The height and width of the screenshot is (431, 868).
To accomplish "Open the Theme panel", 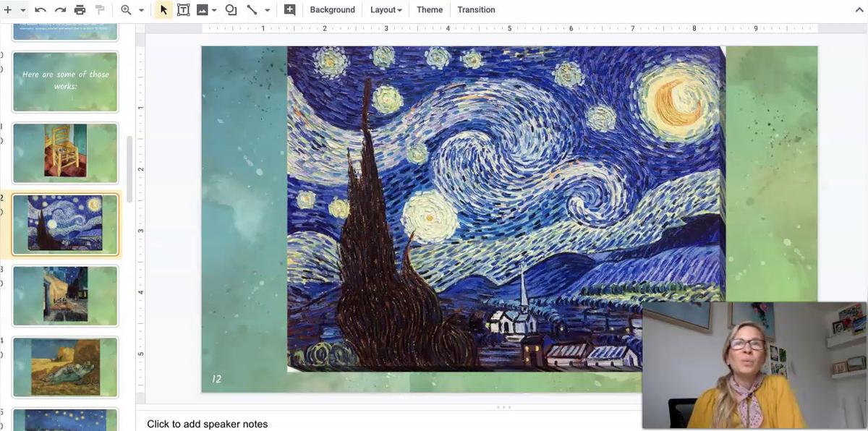I will (430, 10).
